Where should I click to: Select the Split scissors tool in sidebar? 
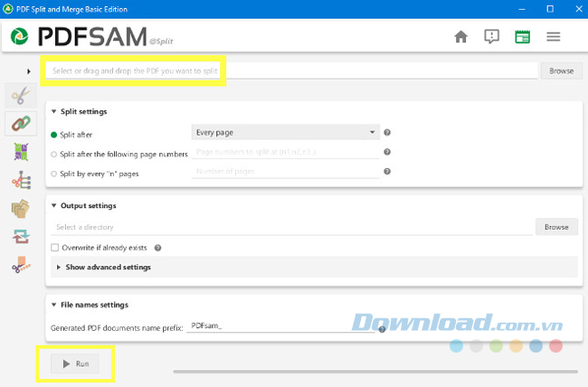[x=21, y=95]
